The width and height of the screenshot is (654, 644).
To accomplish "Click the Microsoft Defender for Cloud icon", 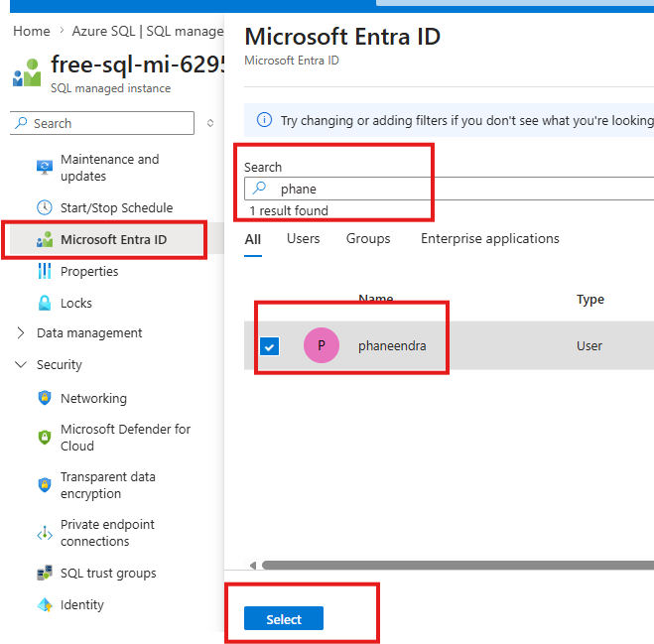I will pyautogui.click(x=45, y=438).
